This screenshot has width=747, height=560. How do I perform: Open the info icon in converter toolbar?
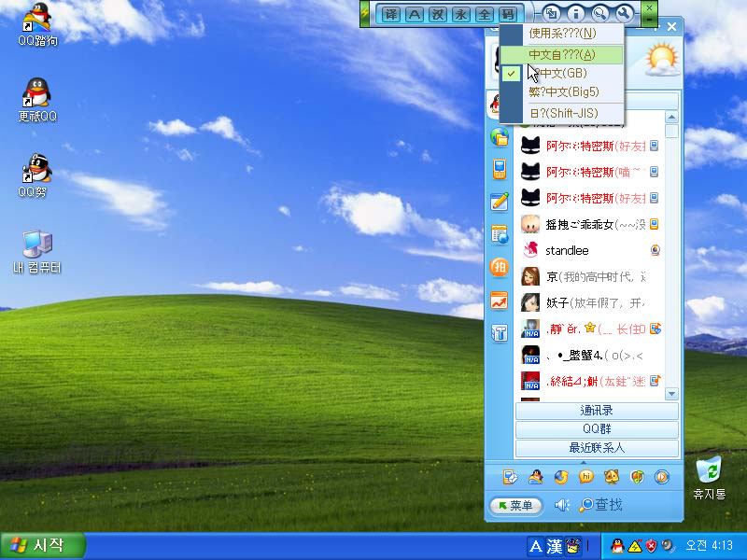(575, 13)
